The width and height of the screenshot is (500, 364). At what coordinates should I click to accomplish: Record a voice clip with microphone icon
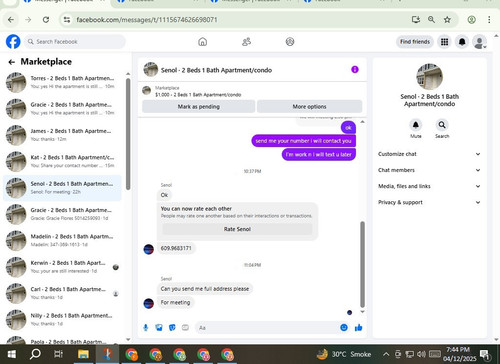(146, 328)
